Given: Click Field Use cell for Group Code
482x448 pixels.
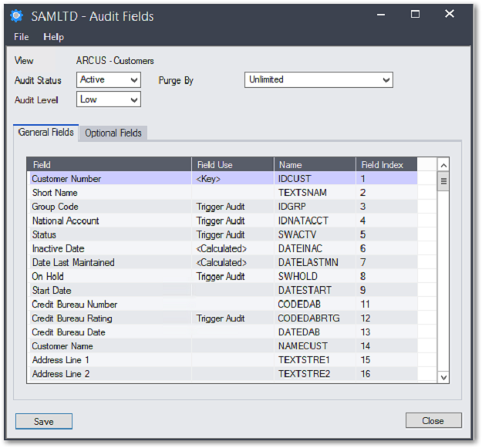Looking at the screenshot, I should point(232,207).
